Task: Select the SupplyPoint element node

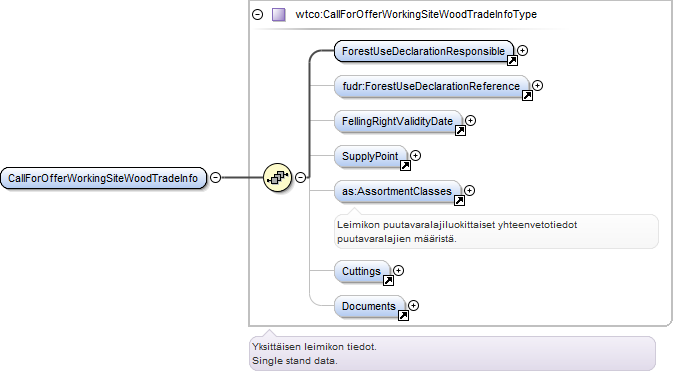Action: click(x=370, y=156)
